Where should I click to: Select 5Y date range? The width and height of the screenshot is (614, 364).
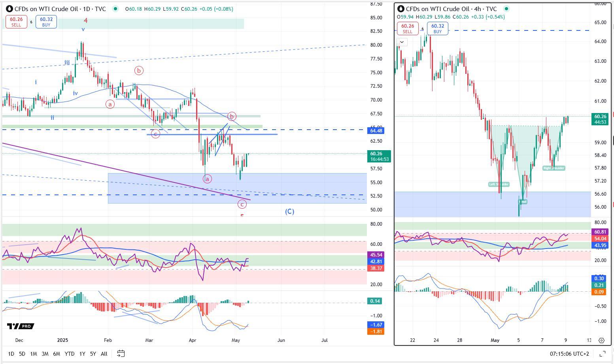[x=93, y=354]
